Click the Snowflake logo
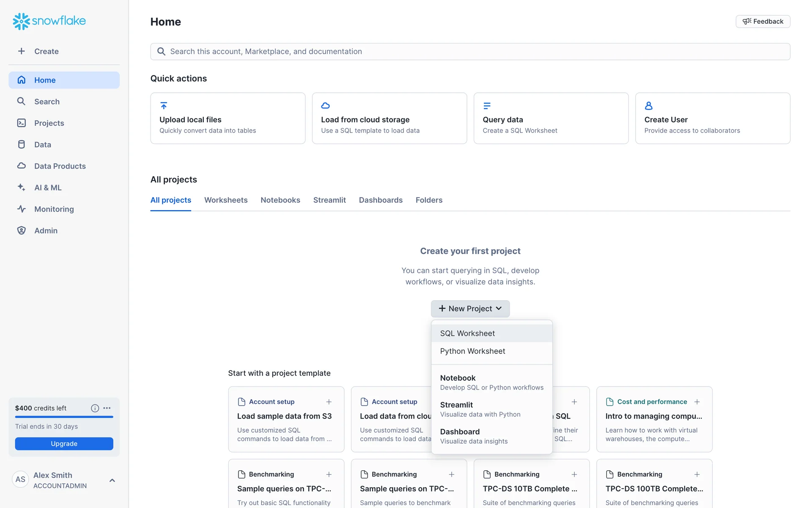 (49, 21)
